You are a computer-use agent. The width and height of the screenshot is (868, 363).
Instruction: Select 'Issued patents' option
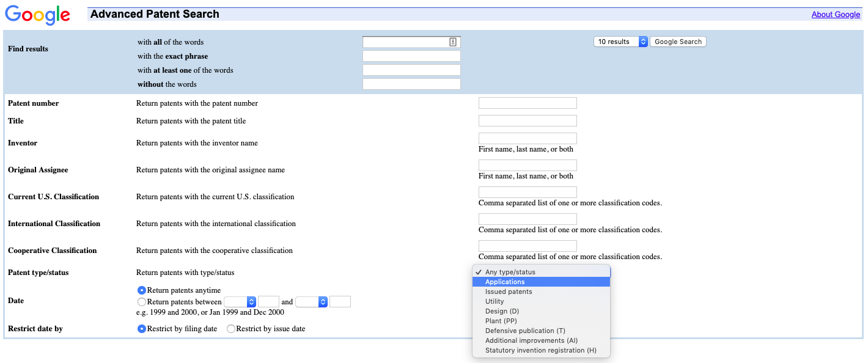point(541,291)
